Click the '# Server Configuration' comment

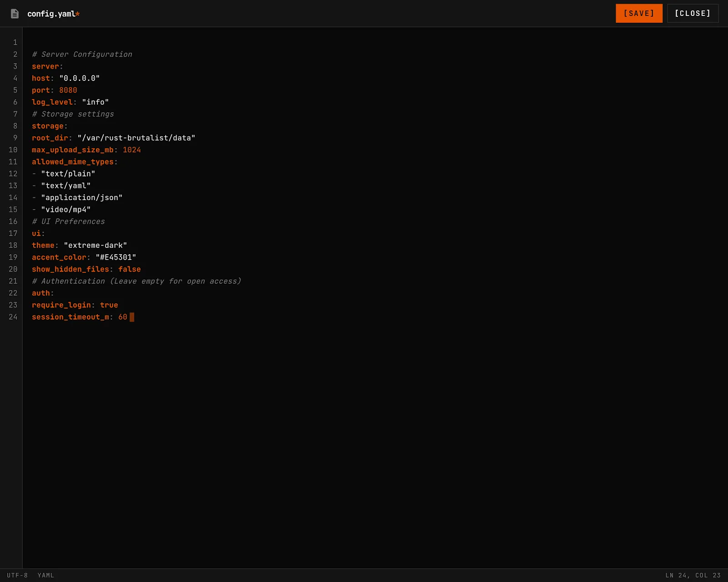pos(82,54)
